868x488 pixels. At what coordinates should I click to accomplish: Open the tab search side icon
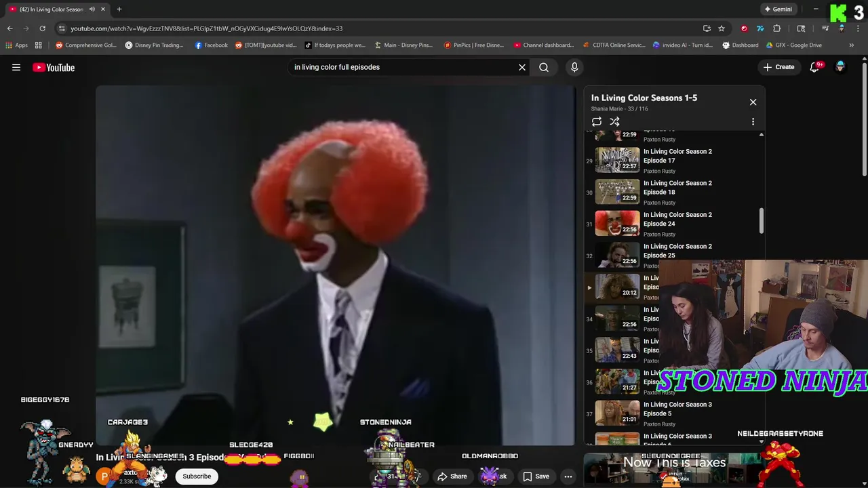[801, 28]
